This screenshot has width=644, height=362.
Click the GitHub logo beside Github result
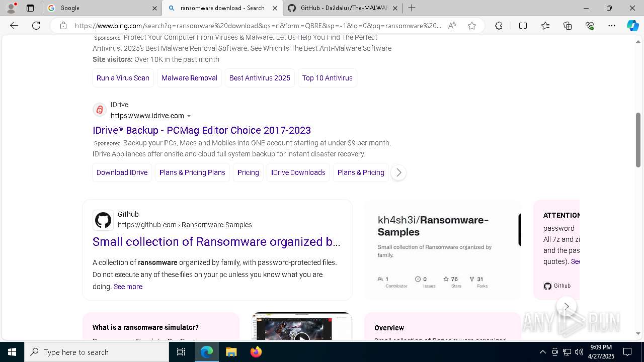(103, 220)
